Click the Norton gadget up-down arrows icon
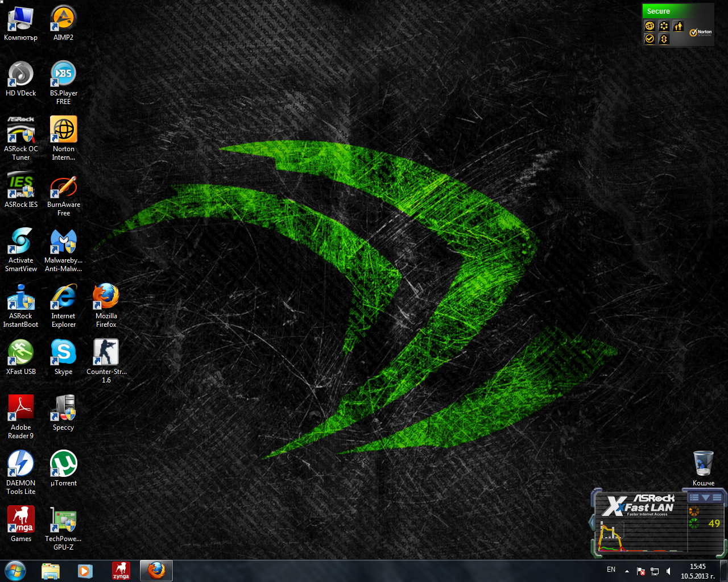 tap(663, 39)
